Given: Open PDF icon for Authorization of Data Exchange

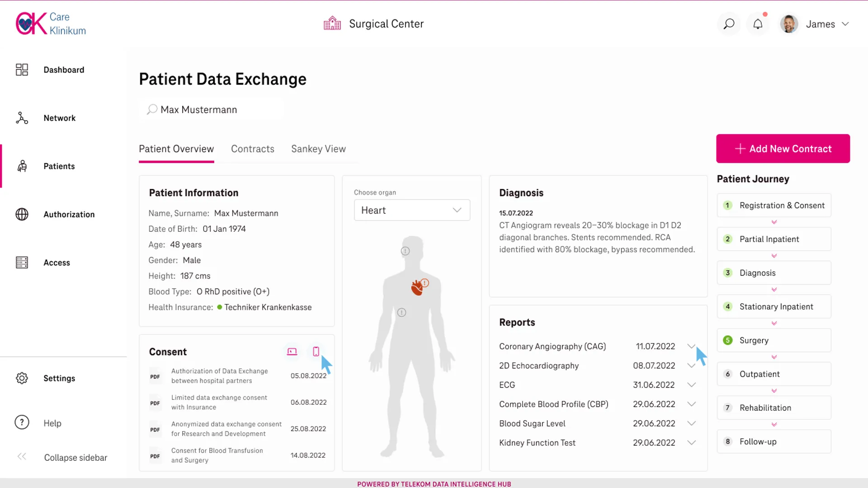Looking at the screenshot, I should tap(155, 376).
